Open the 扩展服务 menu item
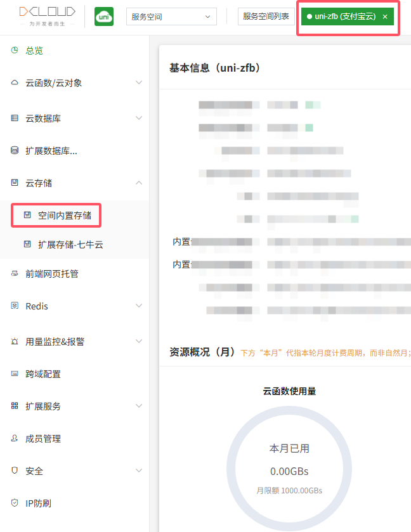Image resolution: width=411 pixels, height=532 pixels. (43, 406)
